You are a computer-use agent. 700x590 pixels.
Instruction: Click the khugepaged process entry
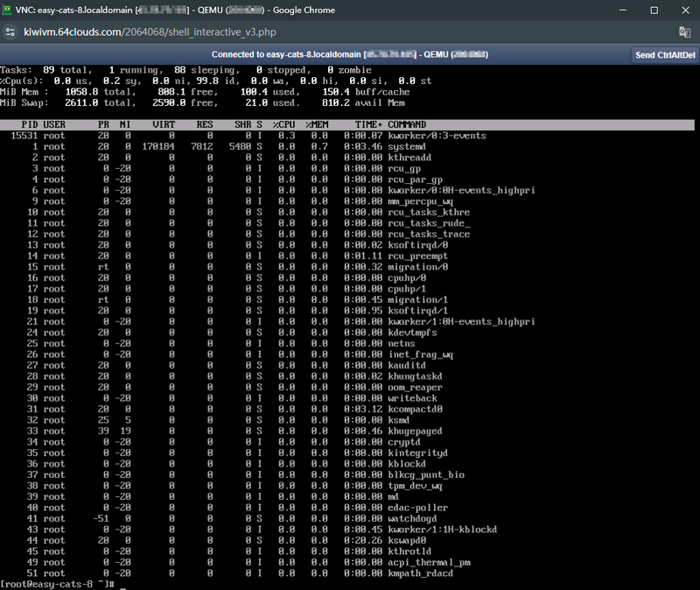[416, 431]
